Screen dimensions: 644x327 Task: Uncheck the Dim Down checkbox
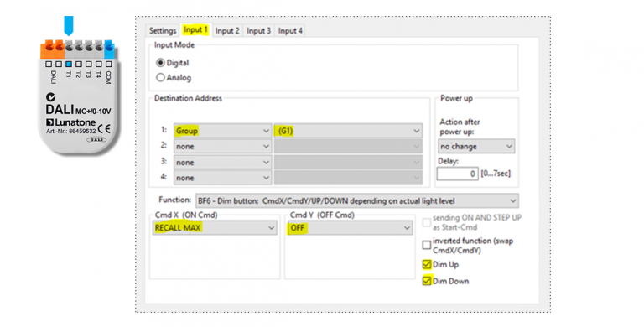(x=427, y=281)
